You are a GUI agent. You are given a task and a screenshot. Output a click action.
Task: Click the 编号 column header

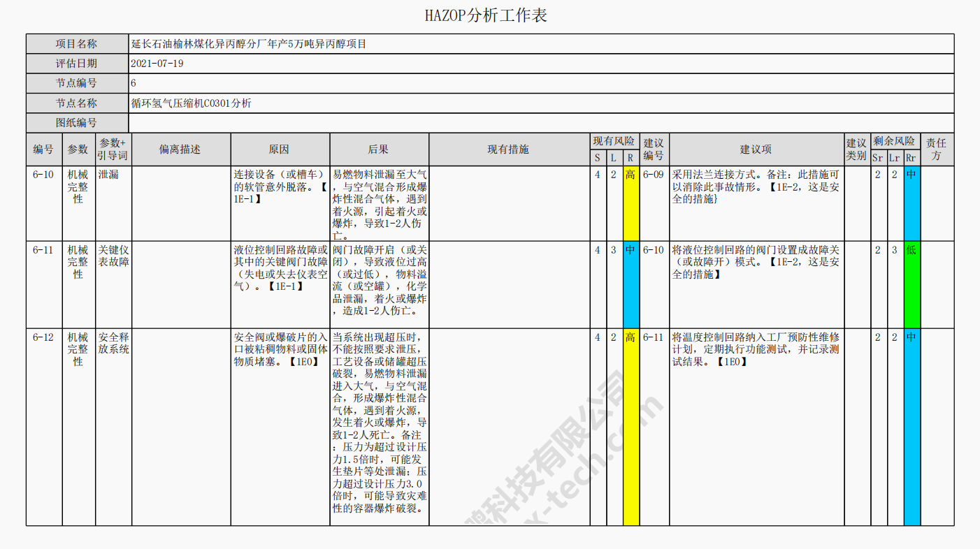click(43, 149)
